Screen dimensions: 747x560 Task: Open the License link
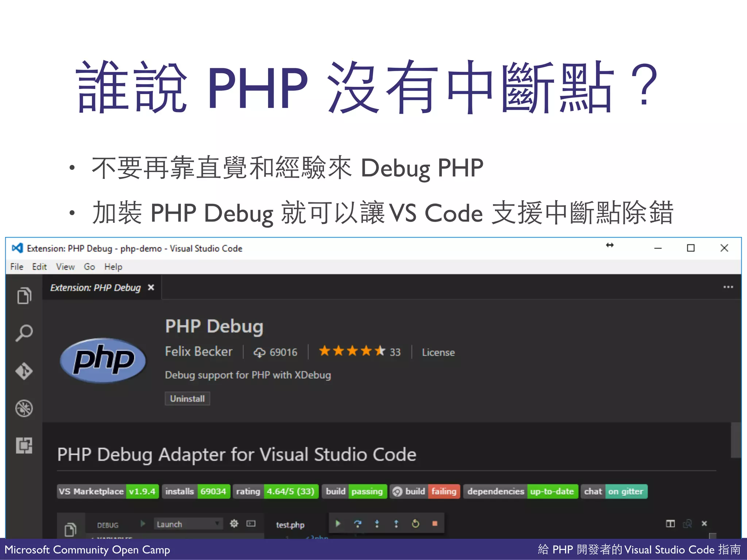point(438,353)
